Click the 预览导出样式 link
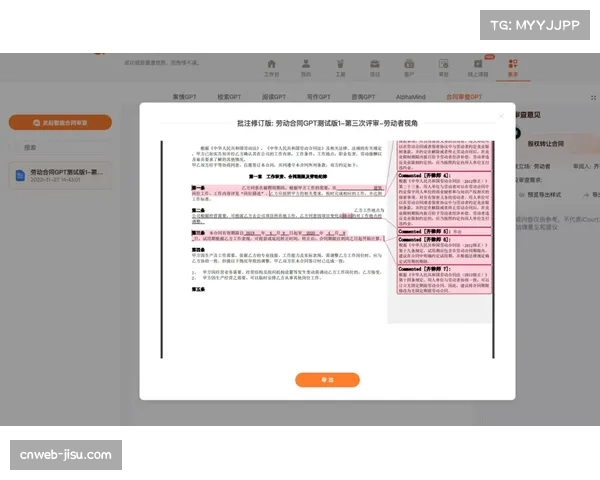Screen dimensions: 600x480 pos(544,195)
